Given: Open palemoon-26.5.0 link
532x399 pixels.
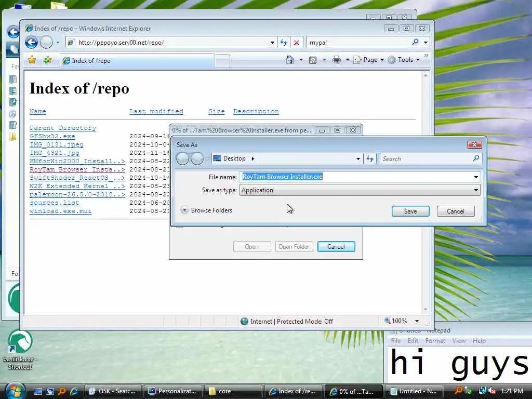Looking at the screenshot, I should (77, 194).
